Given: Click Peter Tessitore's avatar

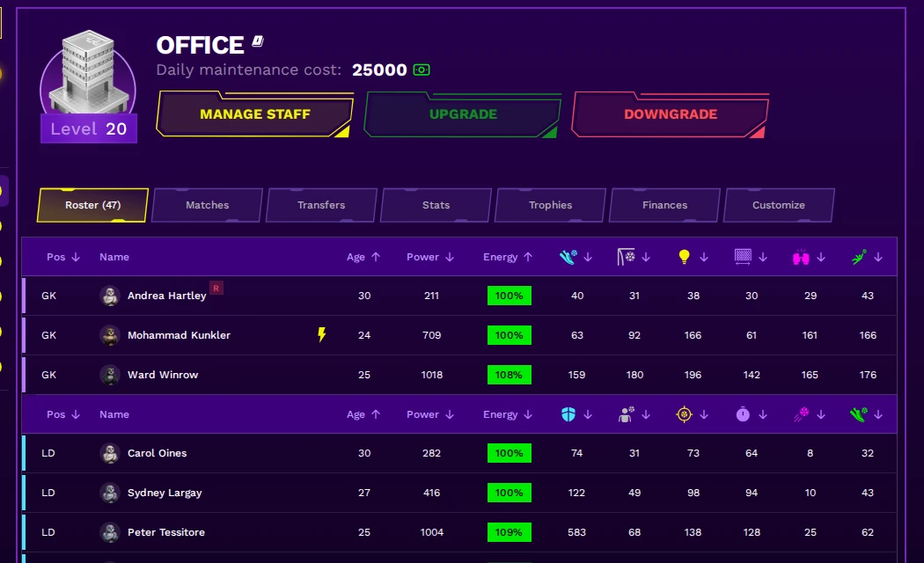Looking at the screenshot, I should pos(110,532).
